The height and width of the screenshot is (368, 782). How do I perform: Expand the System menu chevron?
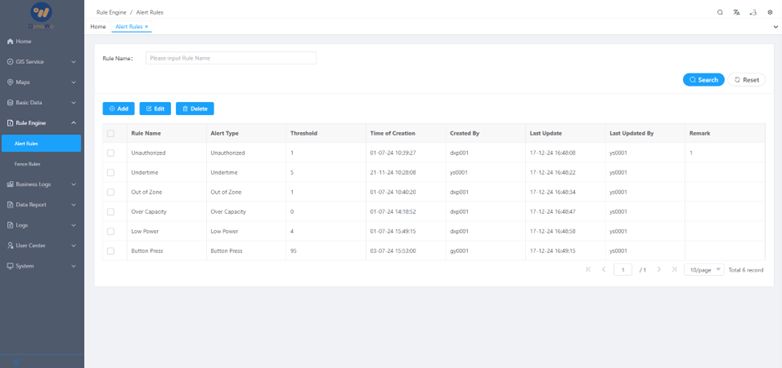(x=74, y=266)
